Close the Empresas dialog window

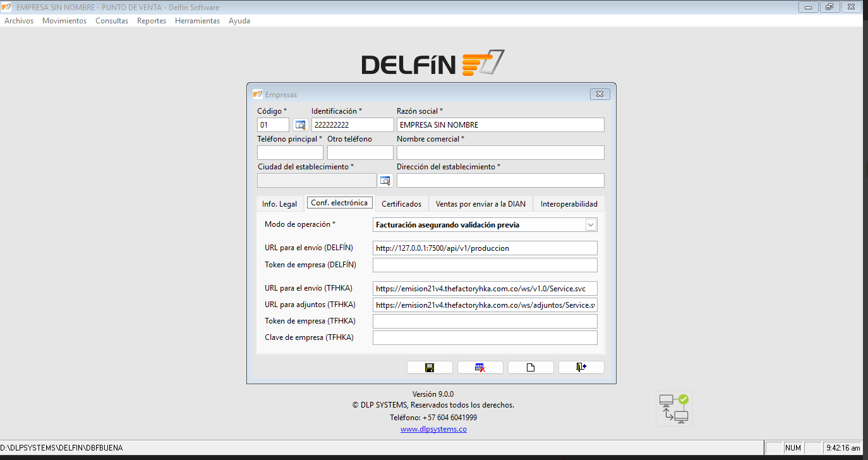[x=600, y=94]
